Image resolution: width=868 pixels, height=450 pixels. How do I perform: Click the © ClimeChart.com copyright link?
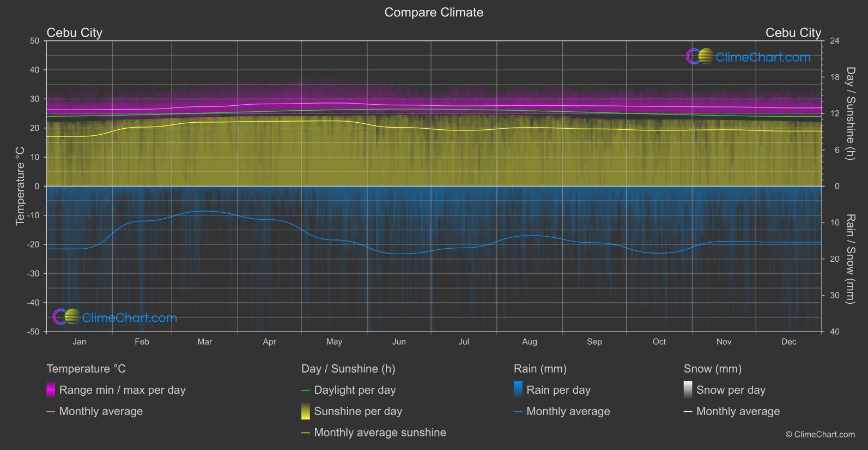tap(820, 435)
